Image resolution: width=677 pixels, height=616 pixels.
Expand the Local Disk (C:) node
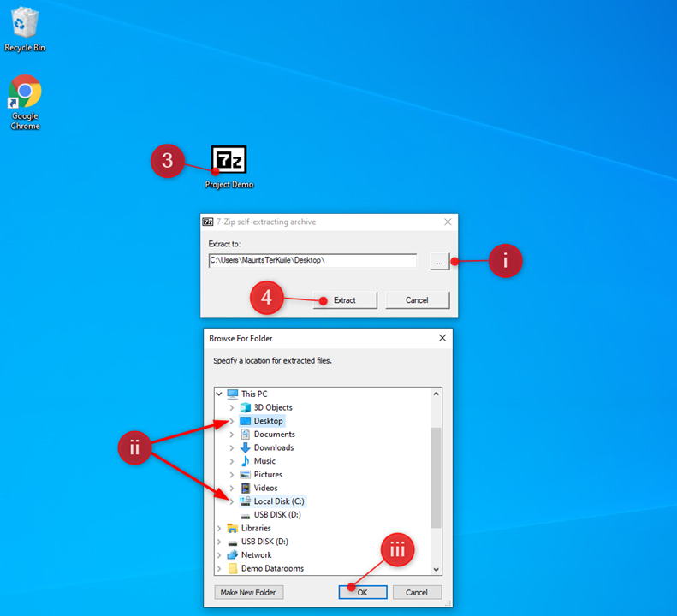tap(232, 501)
